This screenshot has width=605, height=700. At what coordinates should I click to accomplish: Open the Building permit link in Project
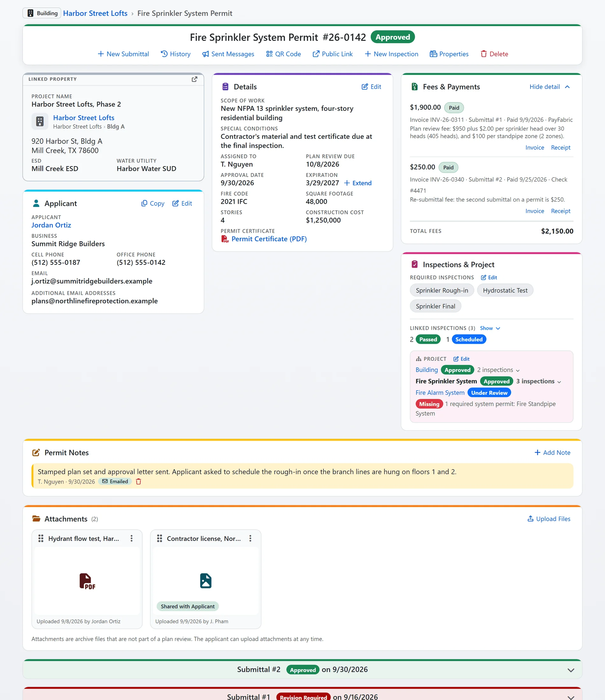pos(427,370)
